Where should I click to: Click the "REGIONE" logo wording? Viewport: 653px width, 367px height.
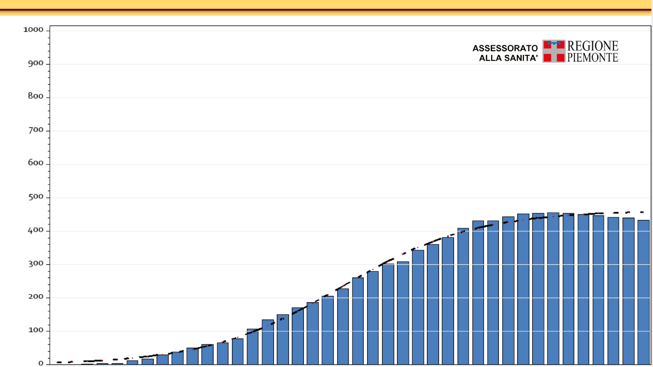[x=593, y=45]
